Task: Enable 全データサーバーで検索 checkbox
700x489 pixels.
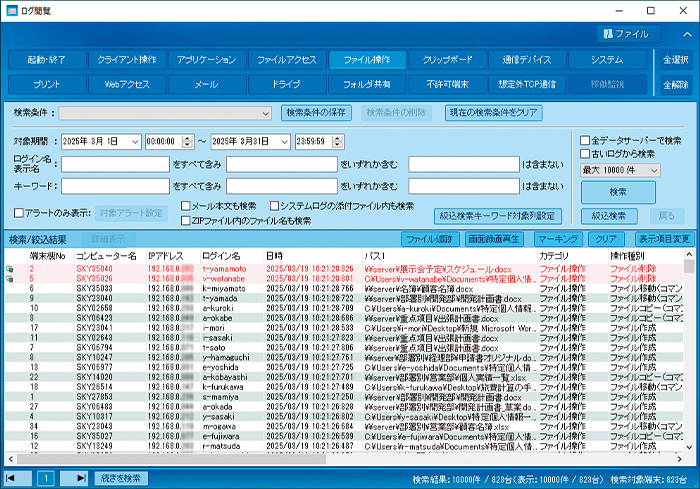Action: pos(585,141)
